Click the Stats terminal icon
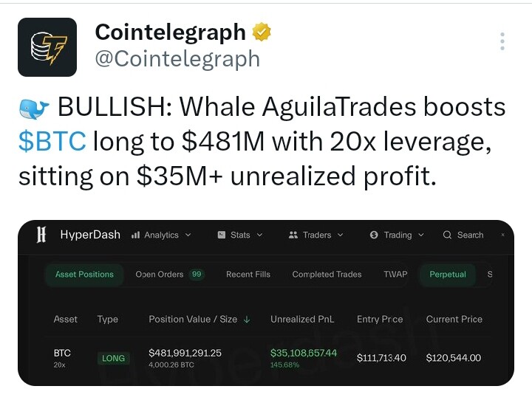Screen dimensions: 532x403 click(222, 235)
